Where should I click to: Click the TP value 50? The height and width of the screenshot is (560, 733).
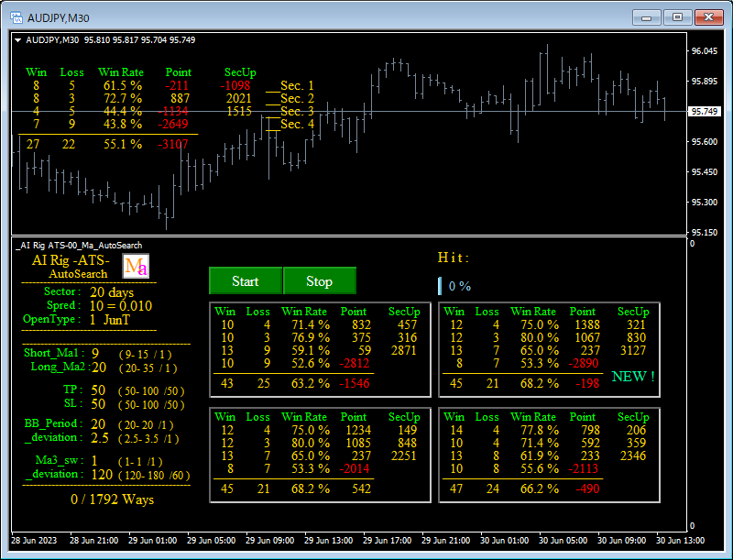[98, 390]
